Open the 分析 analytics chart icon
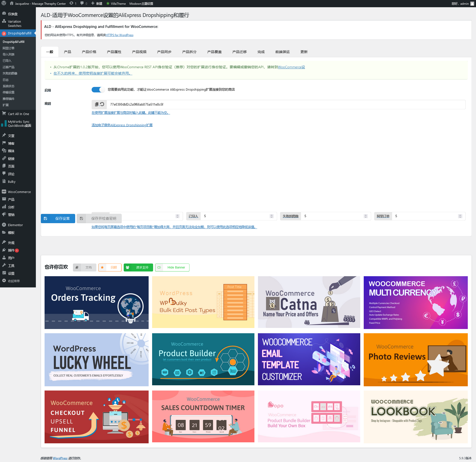Image resolution: width=476 pixels, height=462 pixels. pyautogui.click(x=4, y=207)
